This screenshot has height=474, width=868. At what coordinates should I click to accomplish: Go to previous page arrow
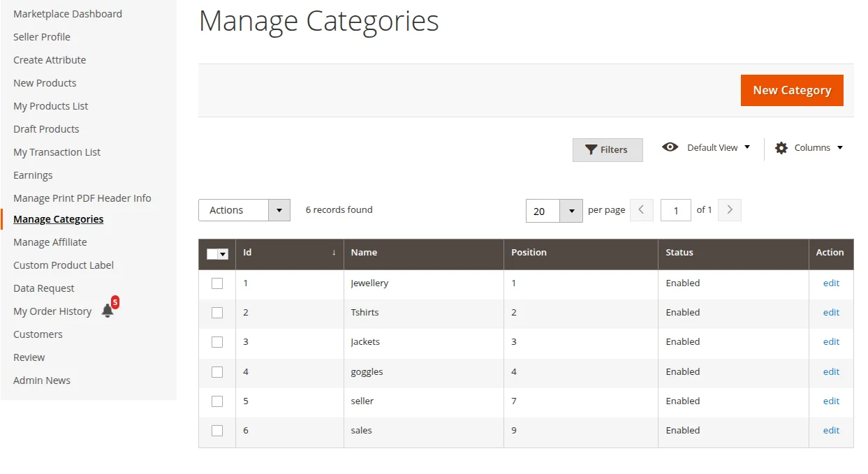coord(641,210)
